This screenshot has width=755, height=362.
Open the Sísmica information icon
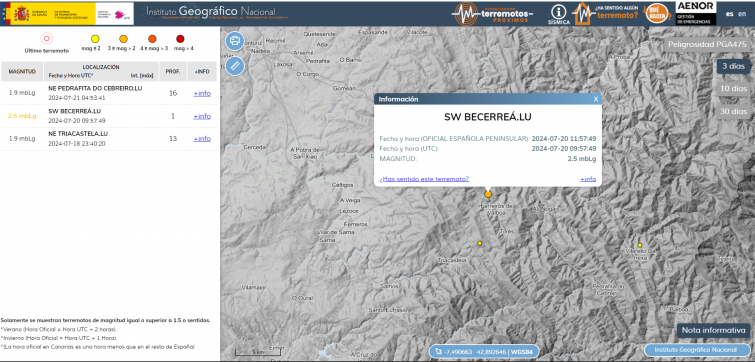(x=559, y=14)
